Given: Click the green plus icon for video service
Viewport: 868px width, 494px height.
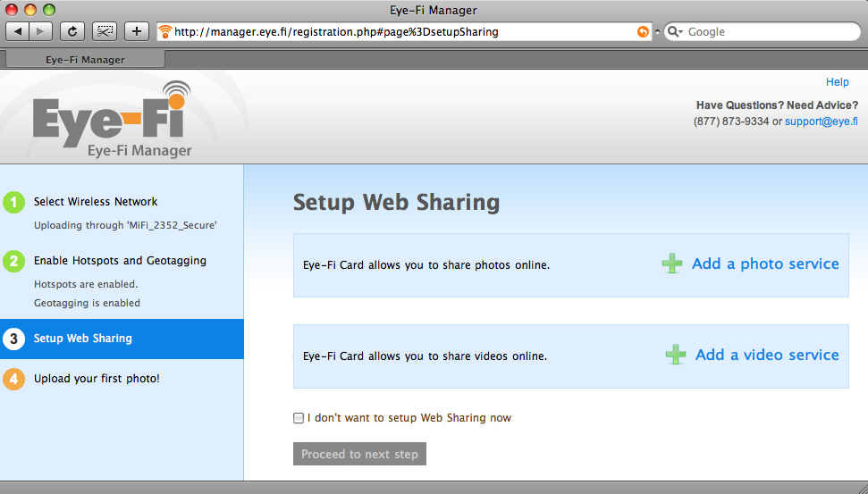Looking at the screenshot, I should (x=675, y=355).
